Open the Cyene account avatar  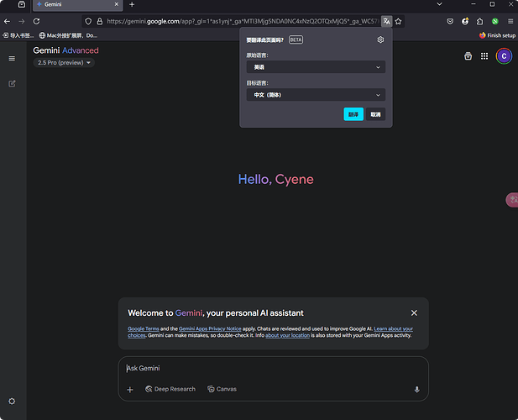pos(504,56)
